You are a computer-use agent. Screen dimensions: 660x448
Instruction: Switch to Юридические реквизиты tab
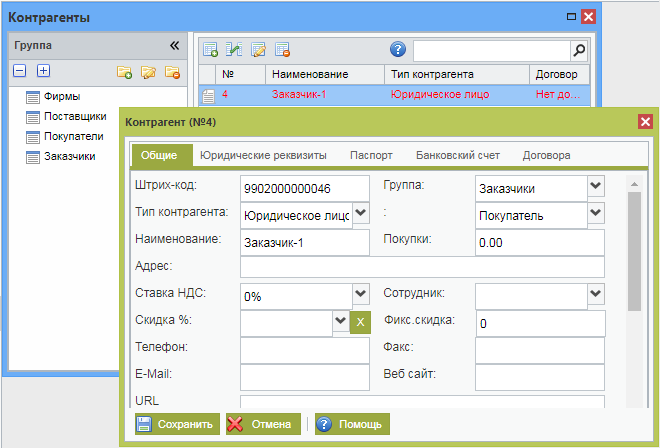(x=265, y=156)
